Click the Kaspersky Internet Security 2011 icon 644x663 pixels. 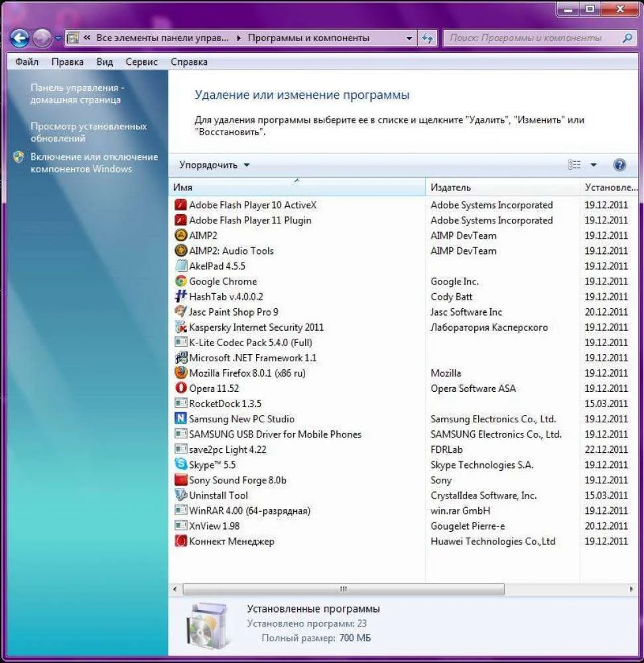(180, 328)
